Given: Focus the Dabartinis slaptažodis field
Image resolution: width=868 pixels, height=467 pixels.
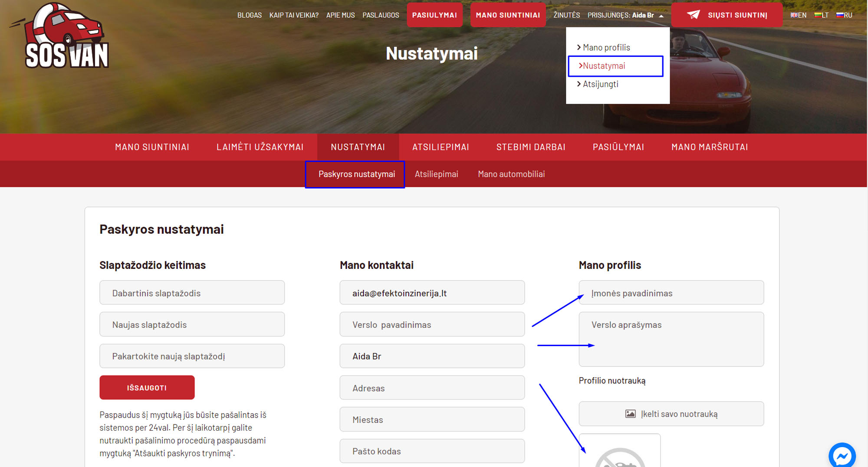Looking at the screenshot, I should (192, 293).
